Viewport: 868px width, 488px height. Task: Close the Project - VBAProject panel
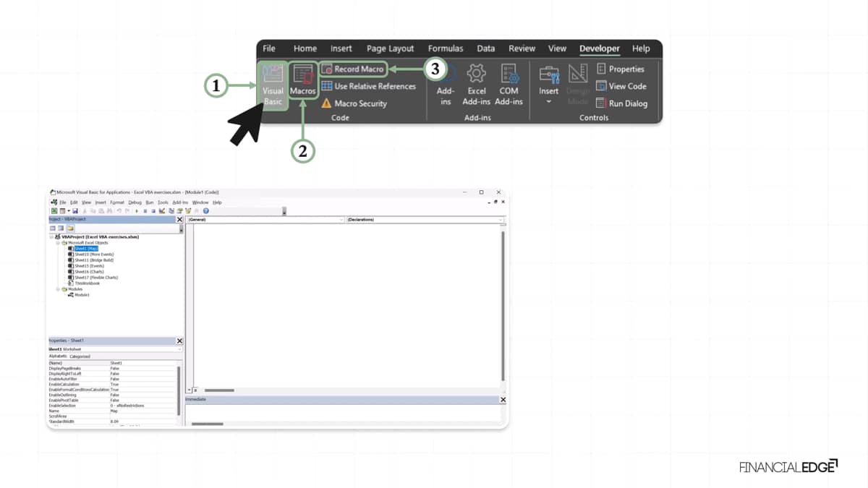180,219
